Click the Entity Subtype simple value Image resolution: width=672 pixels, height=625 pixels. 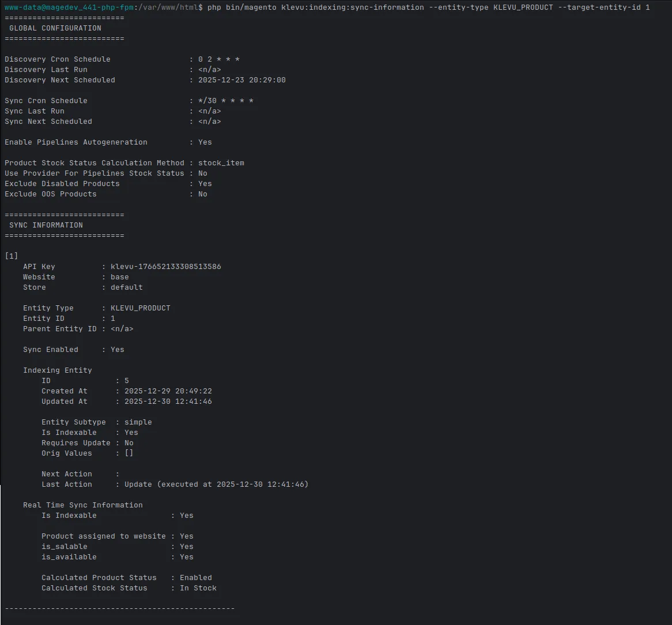pyautogui.click(x=138, y=422)
